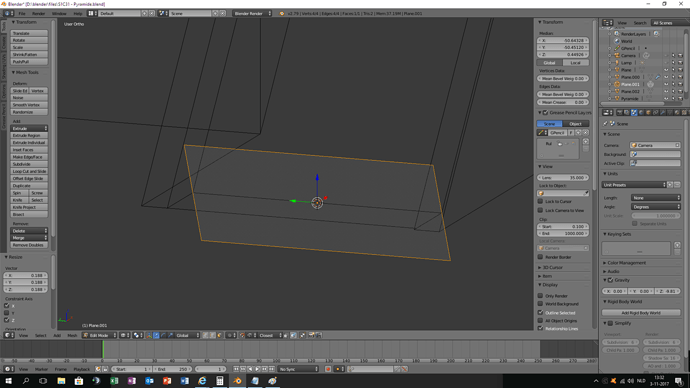Open the World properties tab icon
Screen dimensions: 690x388
(x=641, y=113)
